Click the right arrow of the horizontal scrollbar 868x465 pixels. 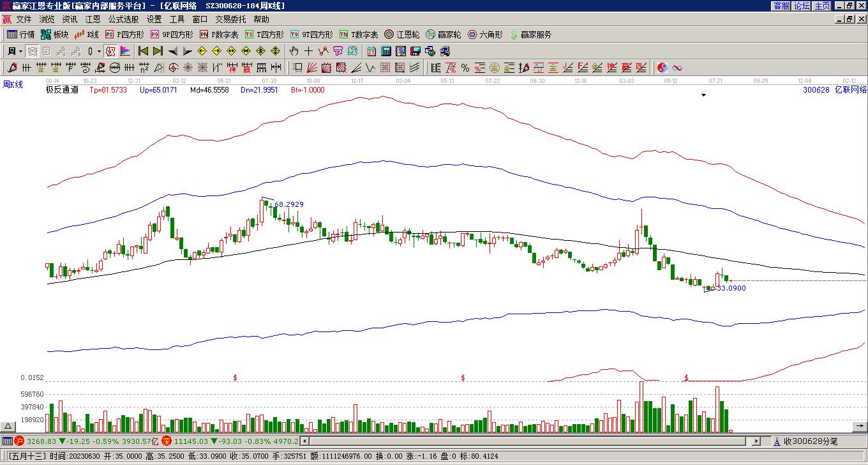(756, 441)
